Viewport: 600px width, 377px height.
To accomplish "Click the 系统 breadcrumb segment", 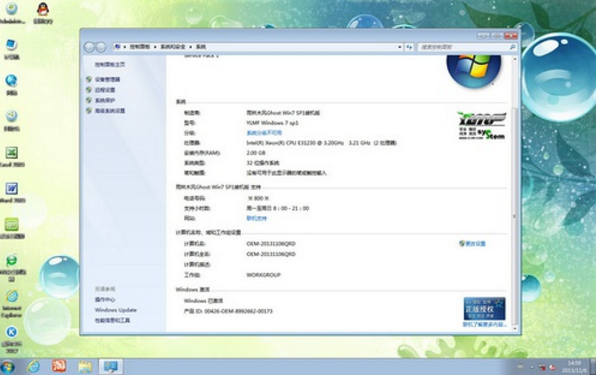I will 201,47.
